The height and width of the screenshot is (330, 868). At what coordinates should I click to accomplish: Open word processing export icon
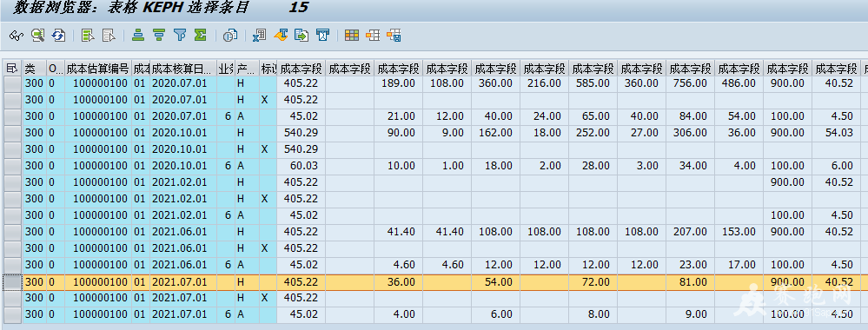tap(281, 36)
